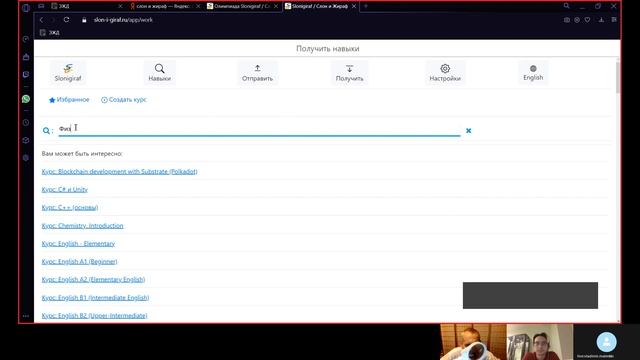Click the padlock site security icon
This screenshot has width=640, height=360.
coord(84,20)
